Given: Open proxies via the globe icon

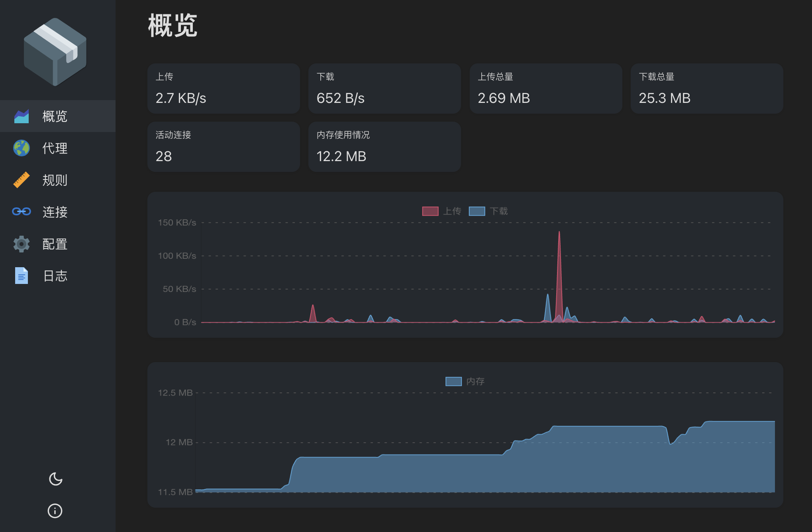Looking at the screenshot, I should (x=21, y=148).
